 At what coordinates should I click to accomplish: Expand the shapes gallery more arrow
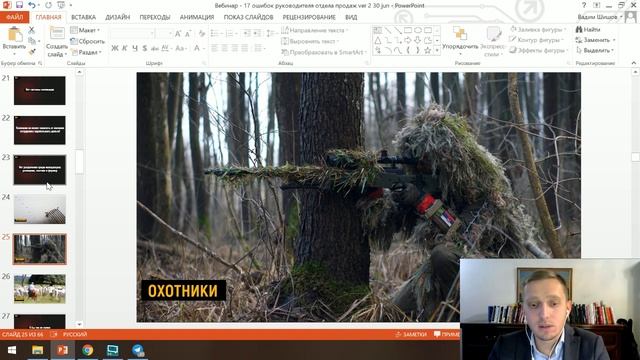tap(437, 50)
